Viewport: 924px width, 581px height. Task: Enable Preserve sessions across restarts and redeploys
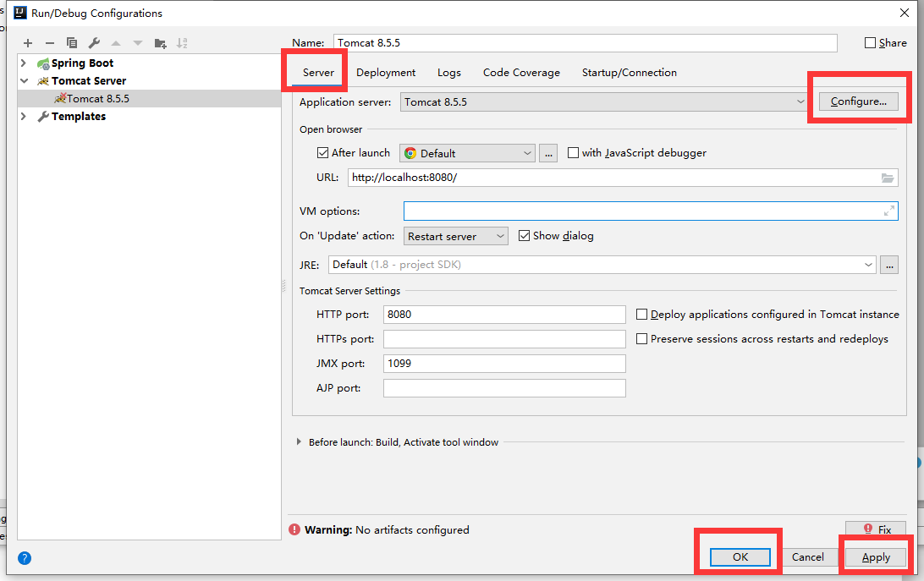click(x=641, y=339)
